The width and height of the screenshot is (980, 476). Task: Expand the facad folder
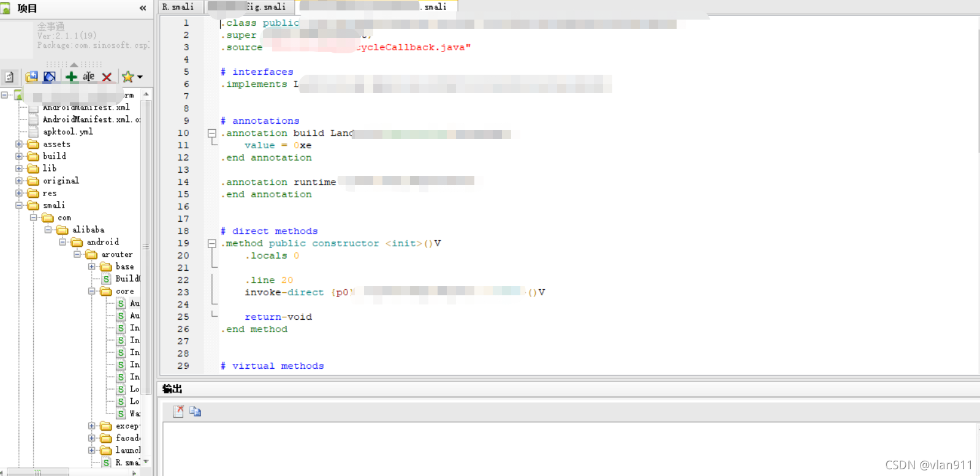[x=92, y=438]
